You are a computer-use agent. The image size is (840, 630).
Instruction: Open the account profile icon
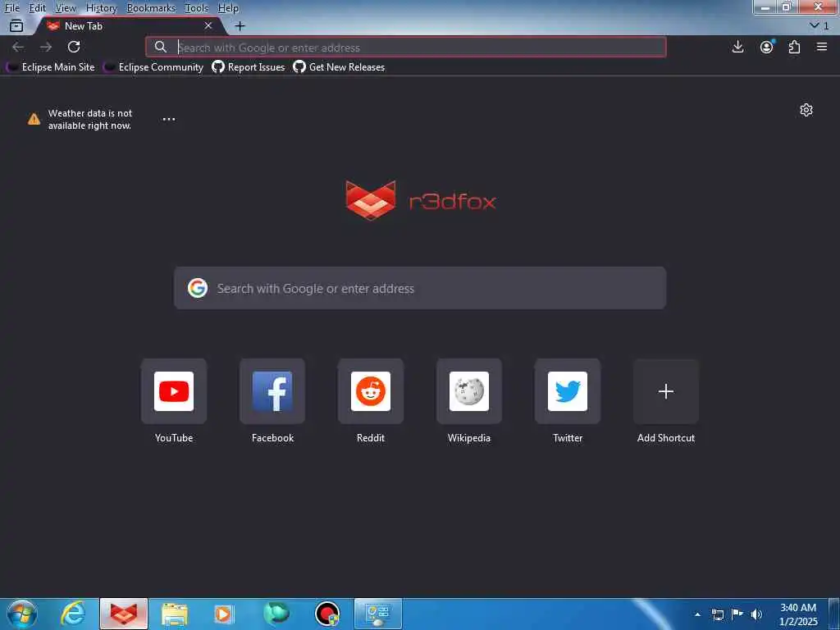click(x=767, y=47)
